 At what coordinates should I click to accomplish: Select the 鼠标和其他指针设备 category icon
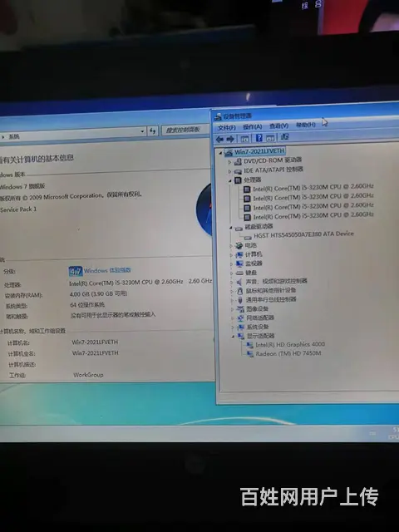[240, 291]
